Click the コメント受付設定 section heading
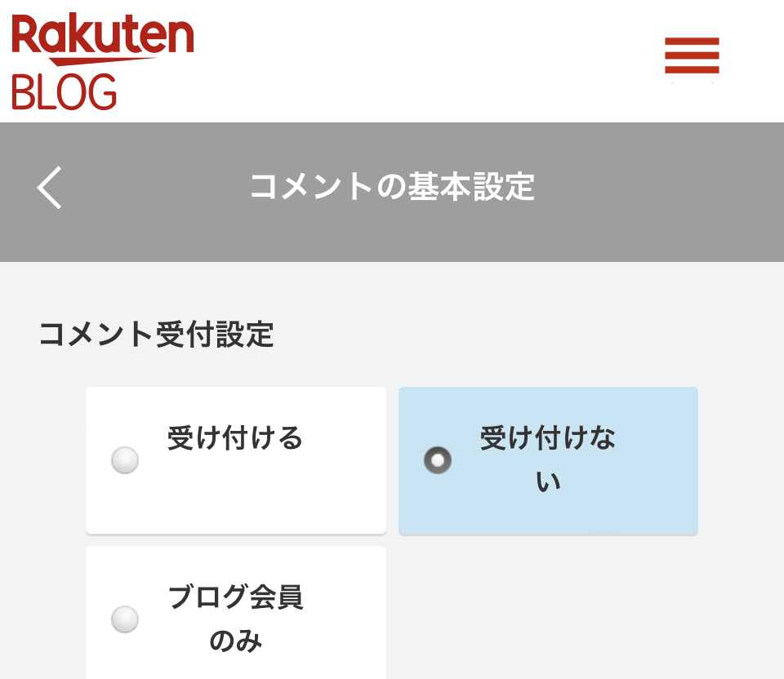The height and width of the screenshot is (679, 784). point(157,335)
